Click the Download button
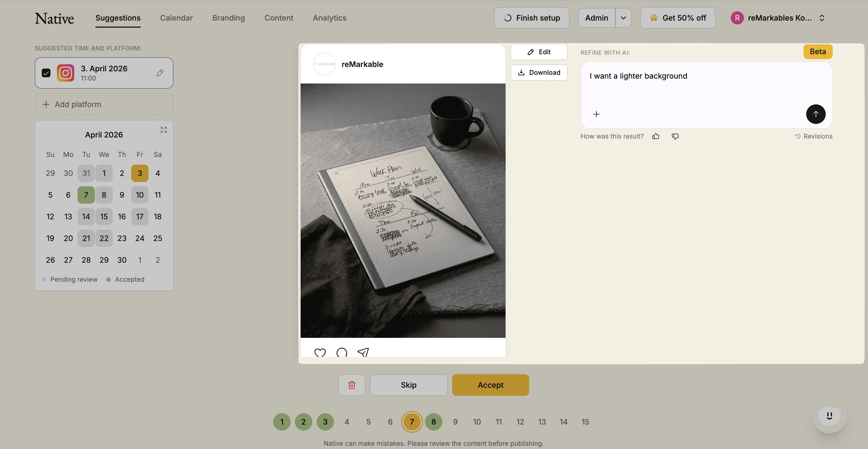The height and width of the screenshot is (449, 868). point(539,72)
